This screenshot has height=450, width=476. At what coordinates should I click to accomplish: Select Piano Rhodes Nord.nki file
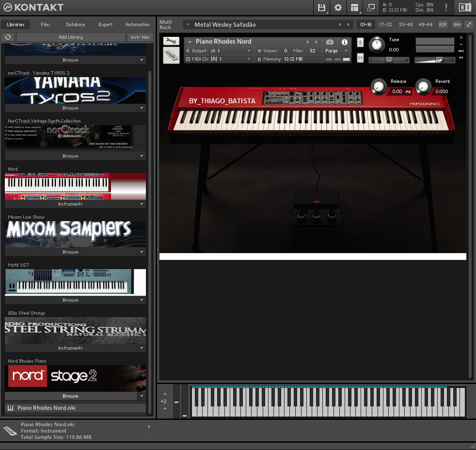pos(75,408)
